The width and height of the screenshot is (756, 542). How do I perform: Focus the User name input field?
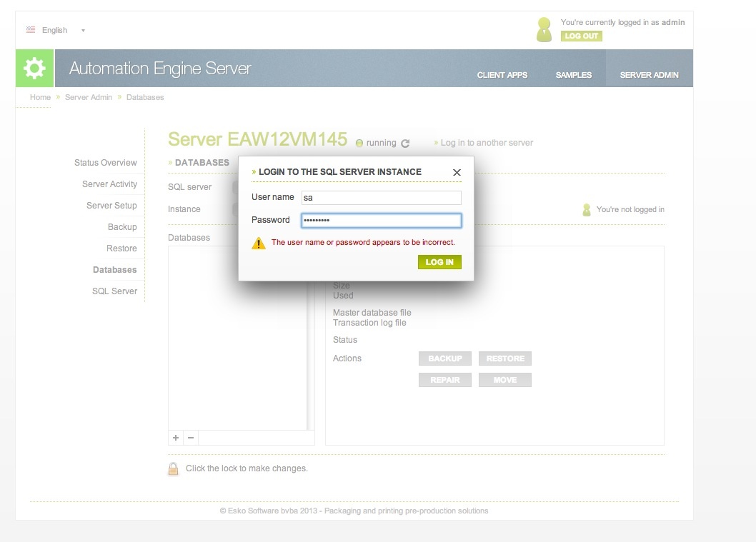tap(380, 198)
